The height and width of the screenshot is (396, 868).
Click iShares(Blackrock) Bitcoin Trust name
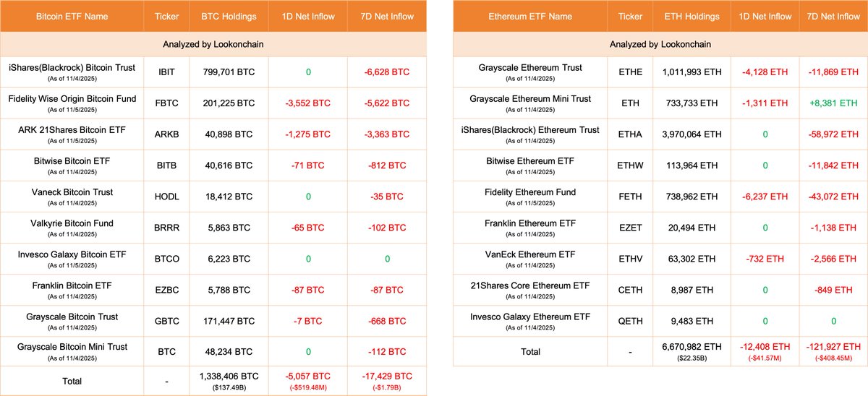[x=72, y=68]
